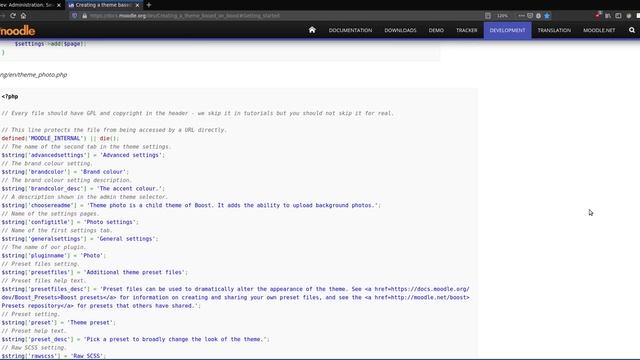Image resolution: width=640 pixels, height=360 pixels.
Task: Close the Administration tab
Action: point(59,5)
